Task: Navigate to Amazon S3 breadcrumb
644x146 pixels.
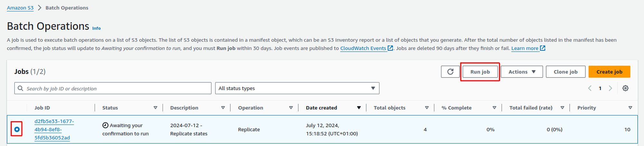Action: pos(20,8)
